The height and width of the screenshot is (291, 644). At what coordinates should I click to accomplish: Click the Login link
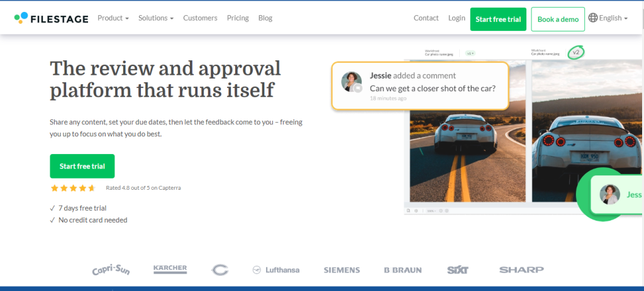coord(457,18)
